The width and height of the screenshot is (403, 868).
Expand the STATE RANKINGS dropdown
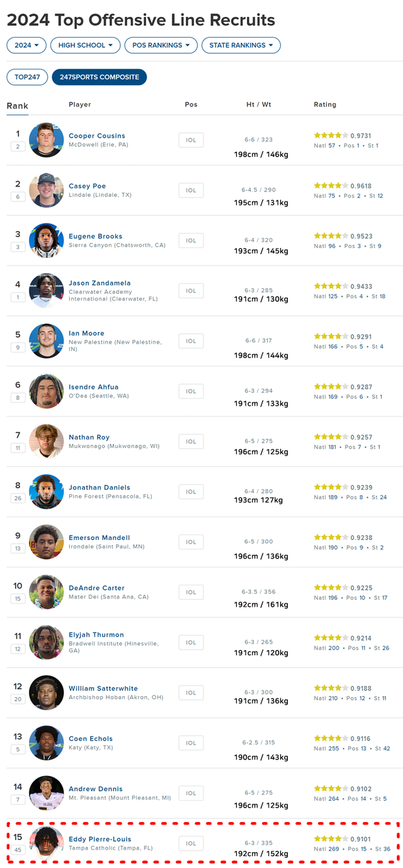pos(241,45)
